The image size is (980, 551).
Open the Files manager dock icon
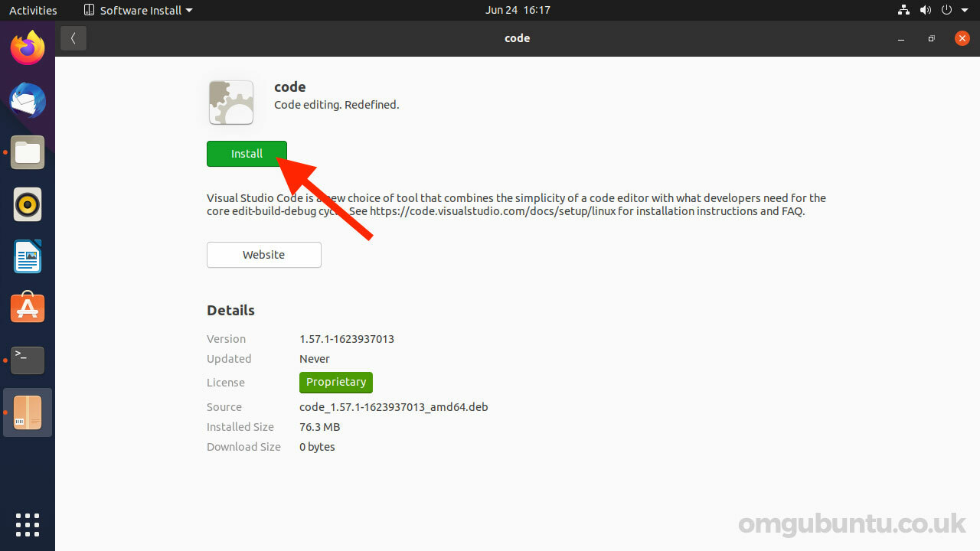click(28, 152)
